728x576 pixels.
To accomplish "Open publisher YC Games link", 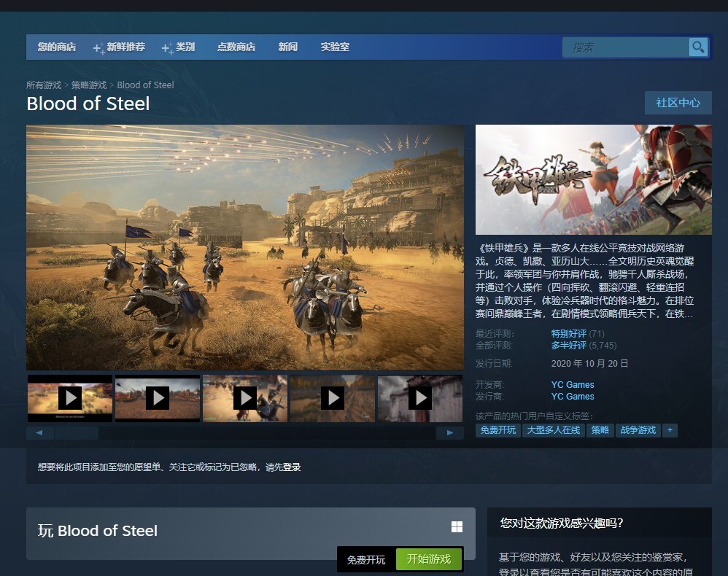I will coord(573,397).
